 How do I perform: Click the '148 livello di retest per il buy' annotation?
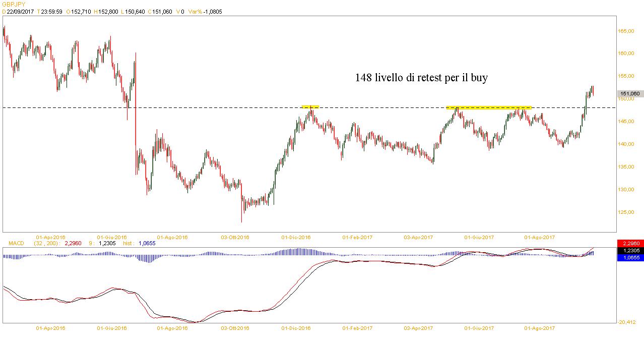421,78
